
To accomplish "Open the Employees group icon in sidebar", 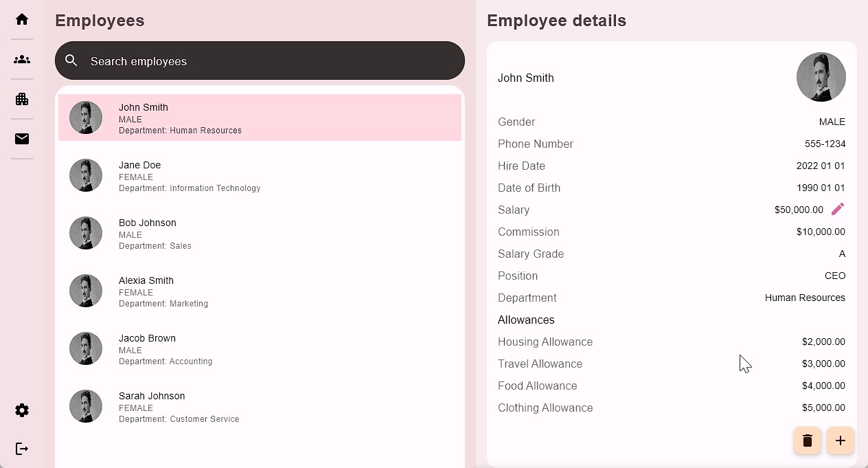I will coord(22,59).
